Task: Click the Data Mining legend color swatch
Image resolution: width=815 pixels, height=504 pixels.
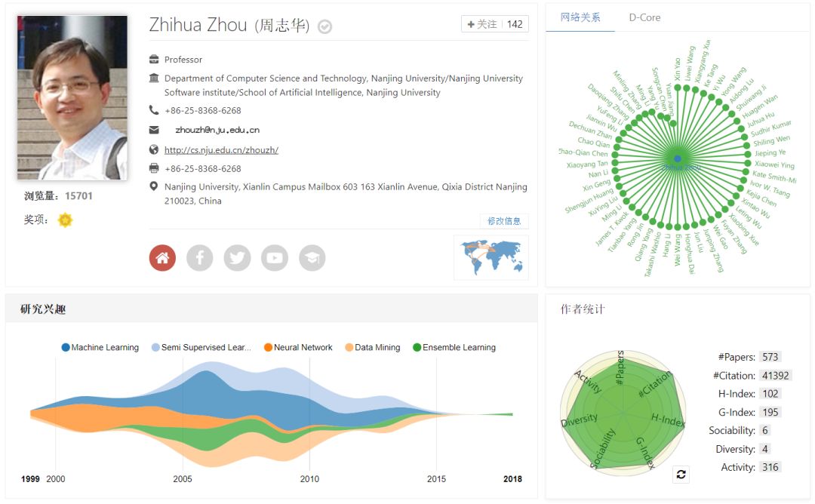Action: (349, 348)
